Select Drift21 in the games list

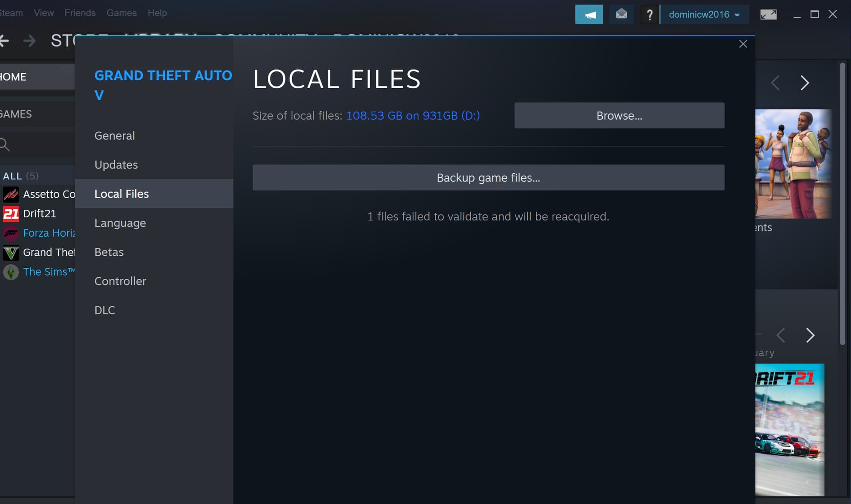tap(39, 214)
